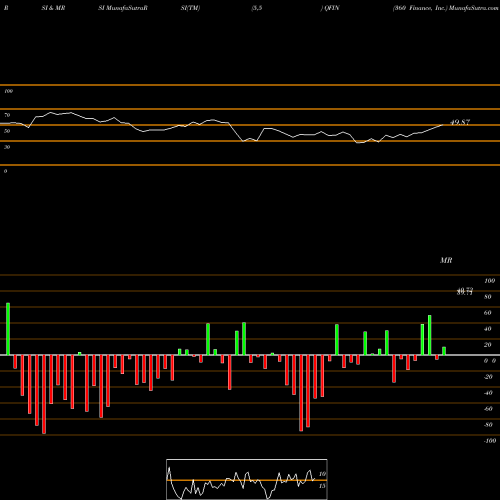Click the overlapping 49.72 / 39.71 MR value

click(465, 292)
